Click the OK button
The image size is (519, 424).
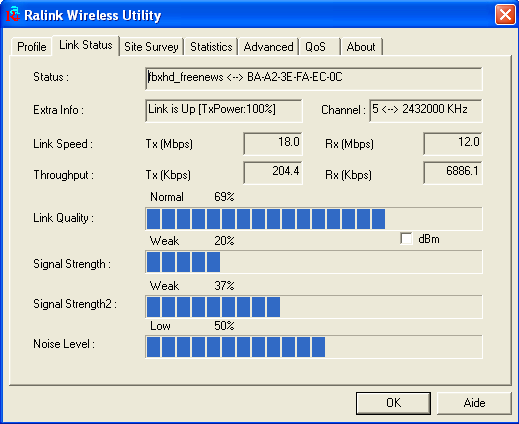pos(393,403)
